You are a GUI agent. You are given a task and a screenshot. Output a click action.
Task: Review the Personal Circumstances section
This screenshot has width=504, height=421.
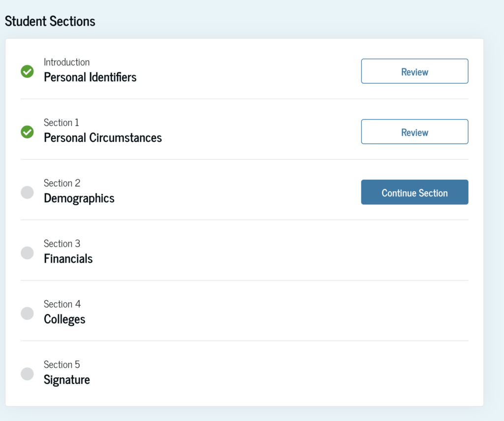click(414, 131)
